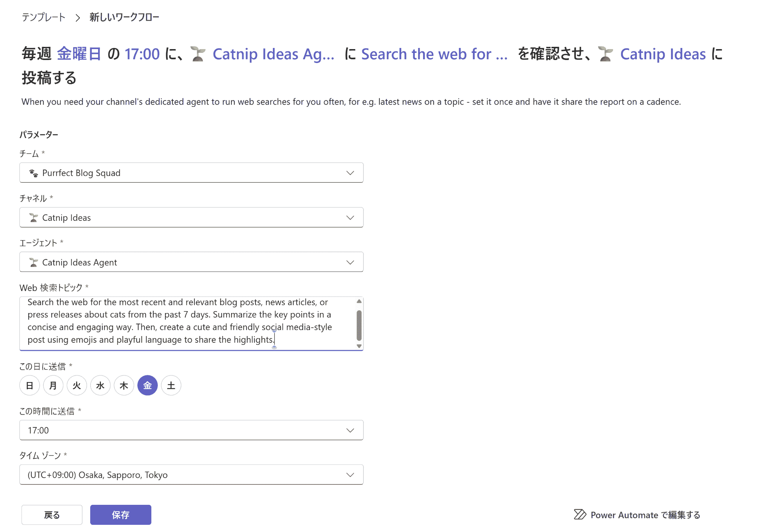Click the paw icon in team field
This screenshot has height=532, width=773.
click(x=34, y=173)
